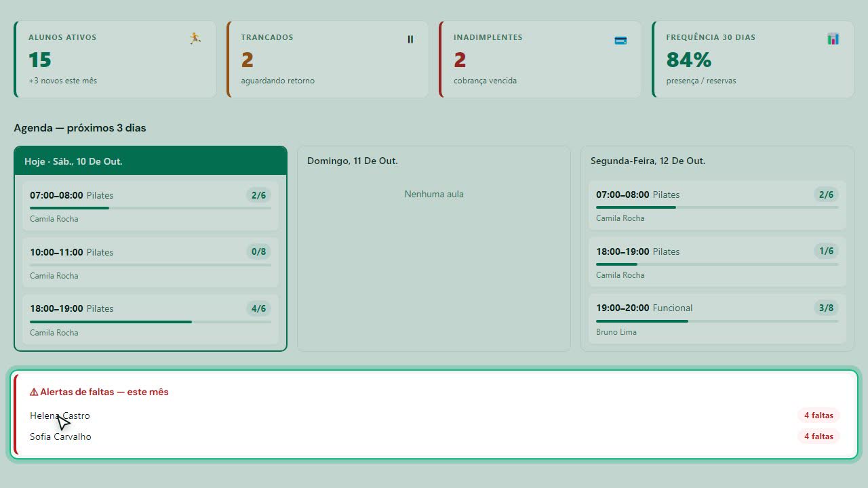Click the warning icon beside Alertas de faltas

click(34, 392)
